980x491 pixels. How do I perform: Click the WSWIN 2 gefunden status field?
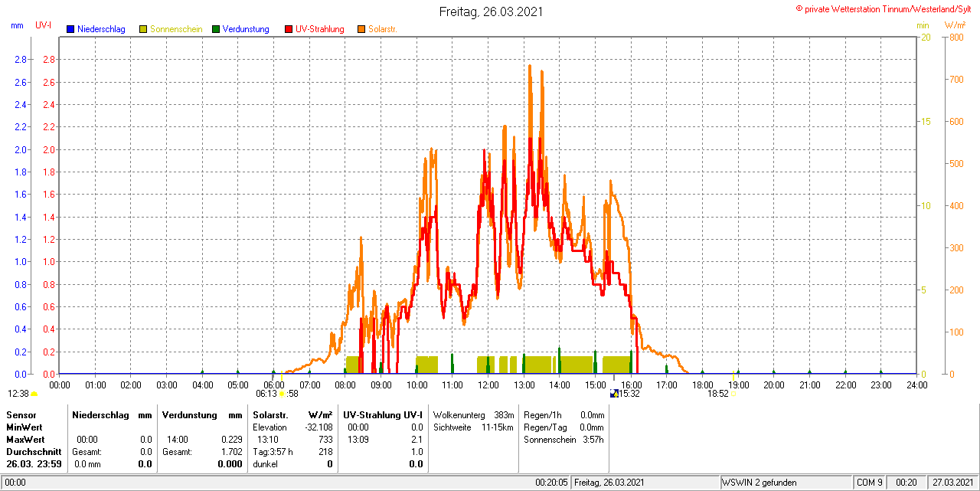[786, 483]
